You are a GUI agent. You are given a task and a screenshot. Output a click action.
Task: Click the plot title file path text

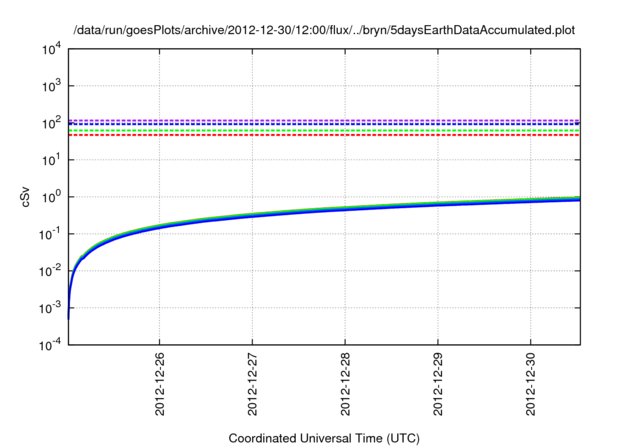[324, 30]
